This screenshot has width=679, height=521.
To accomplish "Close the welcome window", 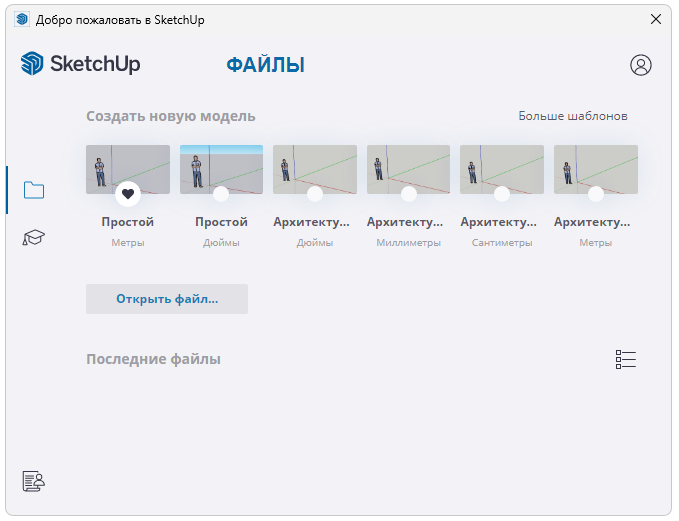I will (656, 19).
